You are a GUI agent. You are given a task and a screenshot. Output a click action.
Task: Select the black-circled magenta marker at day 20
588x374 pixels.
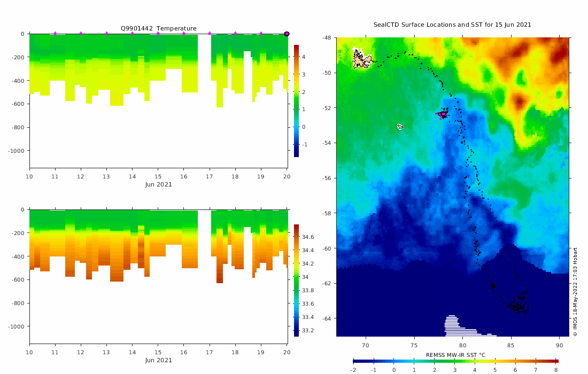[287, 34]
